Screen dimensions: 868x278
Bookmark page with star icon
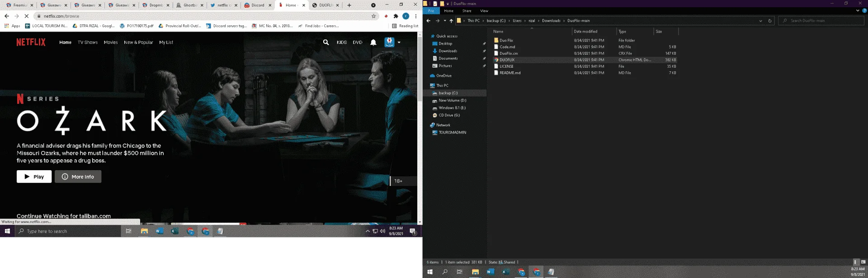tap(374, 16)
